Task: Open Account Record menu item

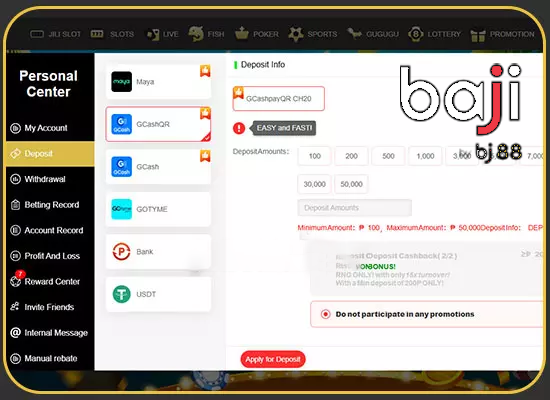Action: [50, 231]
